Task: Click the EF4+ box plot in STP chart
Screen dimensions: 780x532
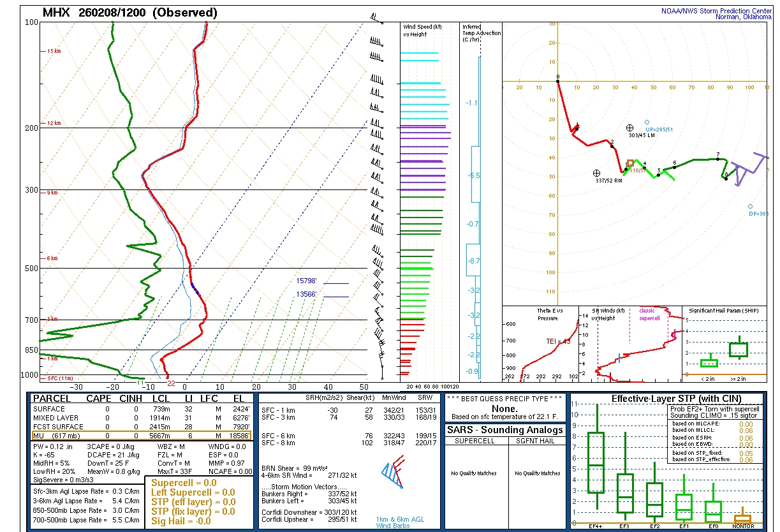Action: [596, 462]
